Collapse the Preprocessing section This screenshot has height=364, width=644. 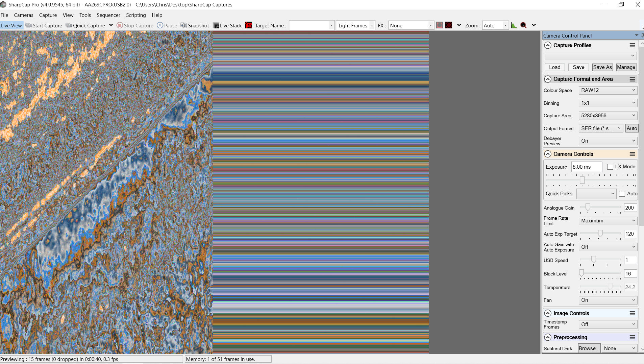coord(548,337)
